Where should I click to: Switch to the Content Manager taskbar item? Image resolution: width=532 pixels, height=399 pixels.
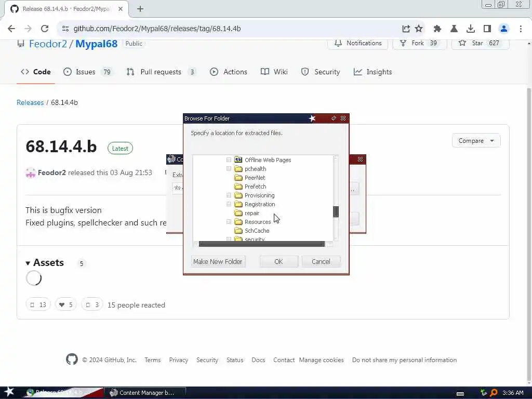(x=144, y=393)
